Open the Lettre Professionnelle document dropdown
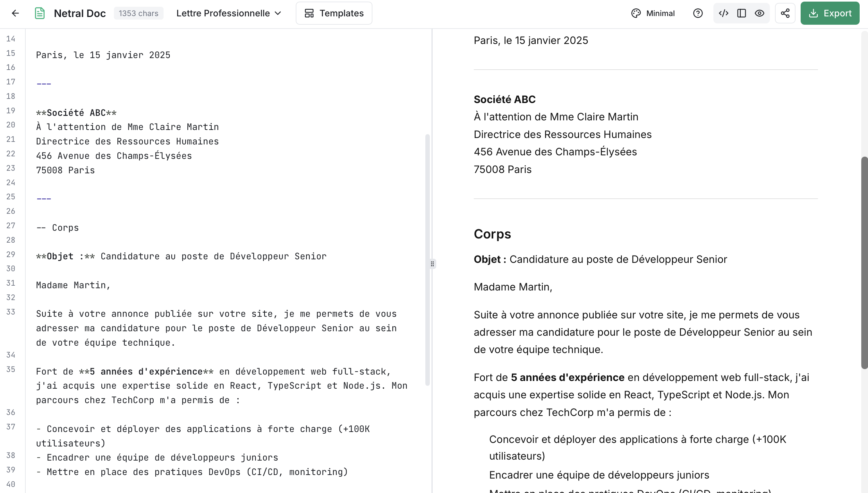Viewport: 868px width, 493px height. (228, 13)
